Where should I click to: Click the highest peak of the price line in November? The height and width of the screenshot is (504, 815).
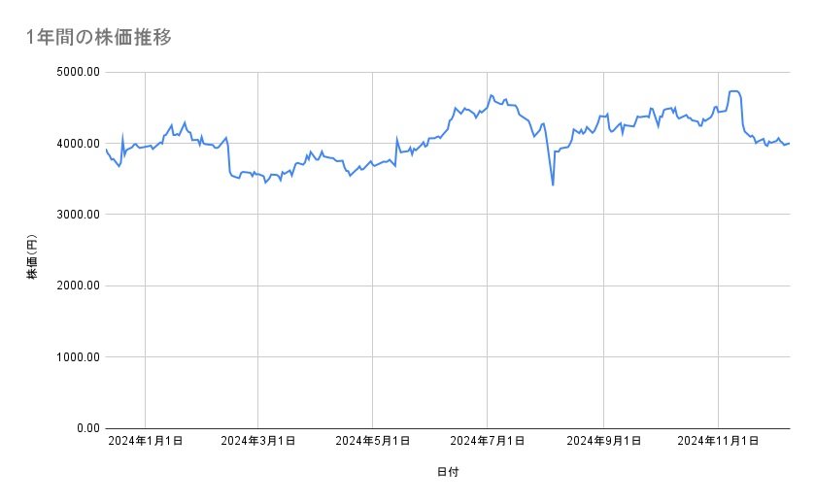733,91
